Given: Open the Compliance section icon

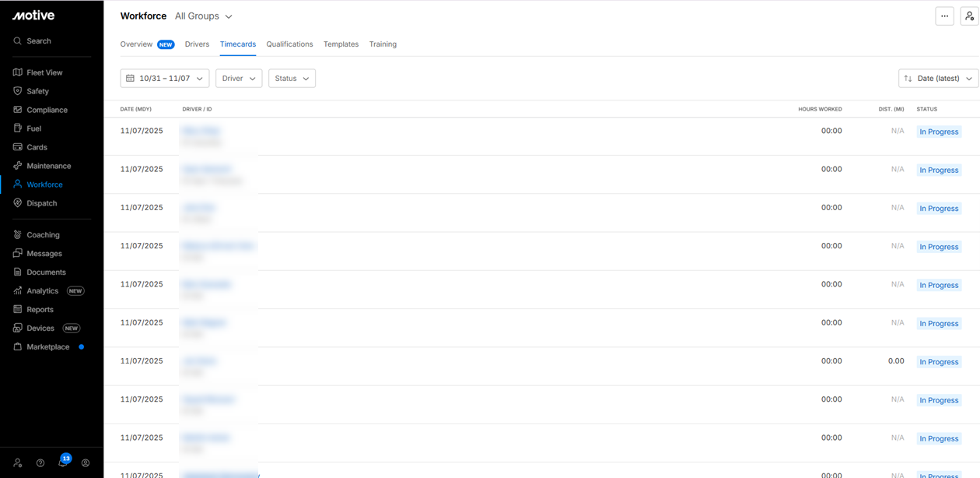Looking at the screenshot, I should tap(17, 110).
